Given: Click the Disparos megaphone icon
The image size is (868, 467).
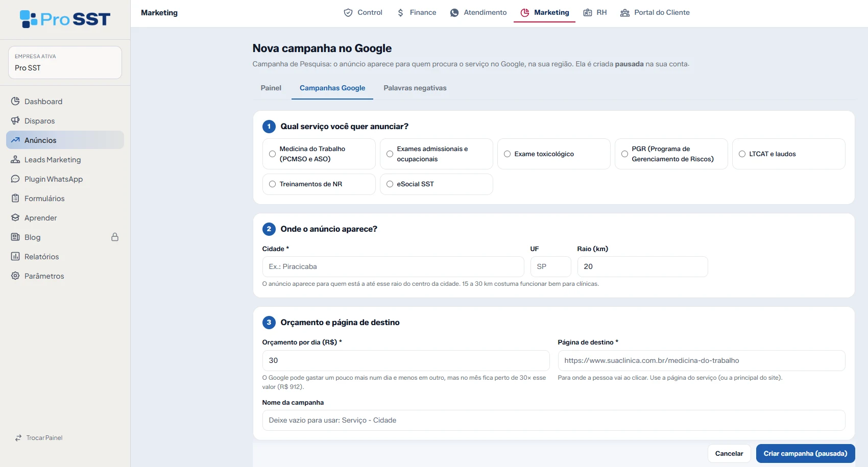Looking at the screenshot, I should tap(15, 120).
